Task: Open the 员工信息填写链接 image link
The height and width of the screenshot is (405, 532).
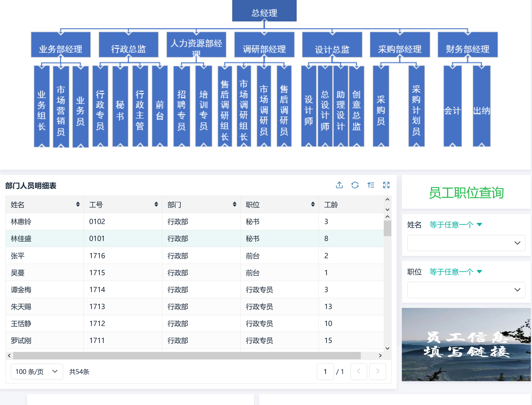Action: coord(466,344)
